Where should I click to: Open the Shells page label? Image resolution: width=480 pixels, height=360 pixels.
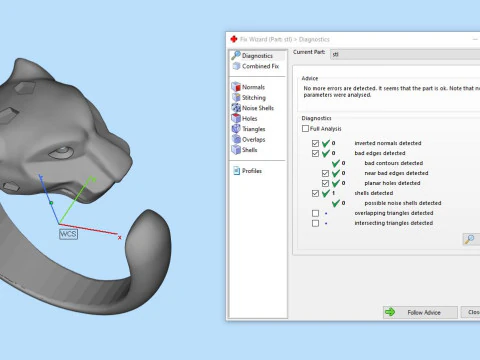point(250,150)
